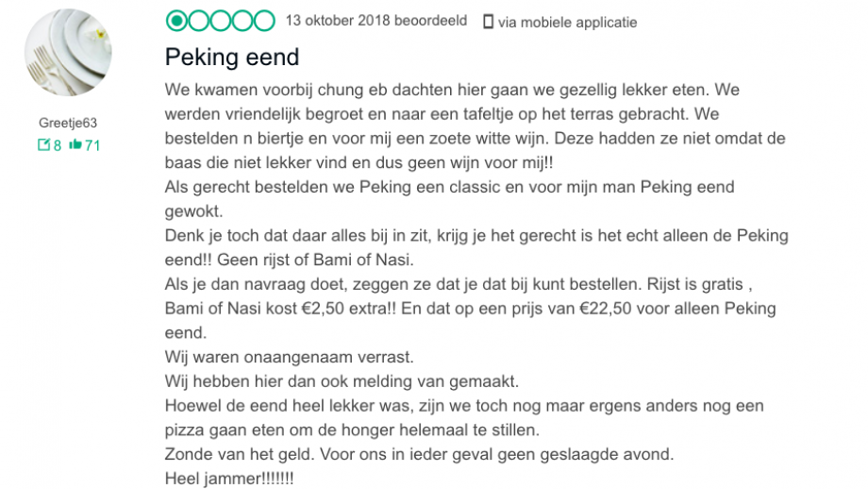Click the green thumbs-up helpful votes icon
This screenshot has height=489, width=868.
coord(75,145)
